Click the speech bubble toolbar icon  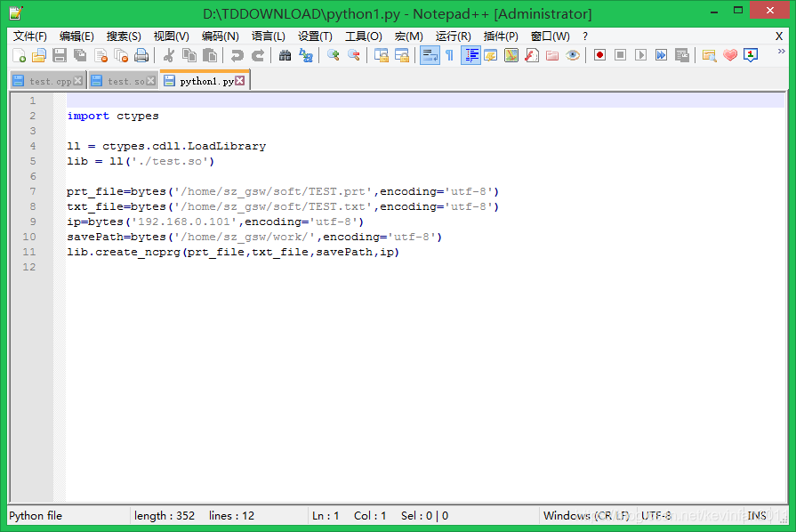(751, 55)
